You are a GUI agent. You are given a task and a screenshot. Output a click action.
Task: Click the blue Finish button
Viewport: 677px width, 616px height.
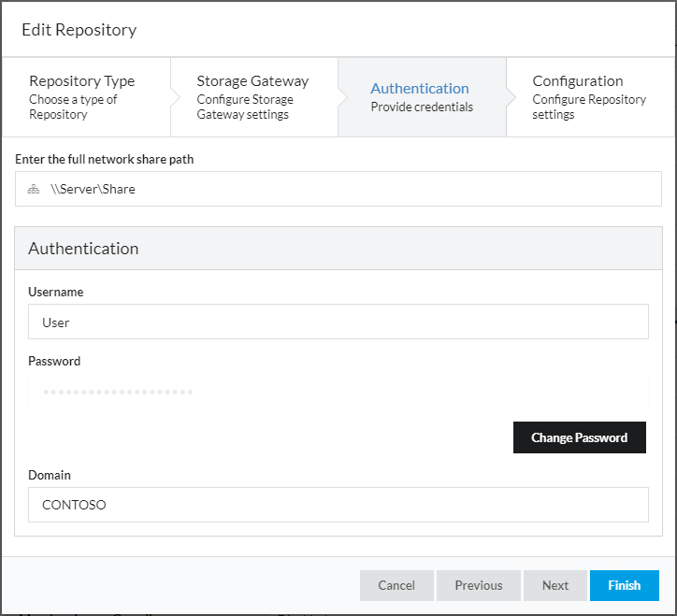(x=624, y=585)
